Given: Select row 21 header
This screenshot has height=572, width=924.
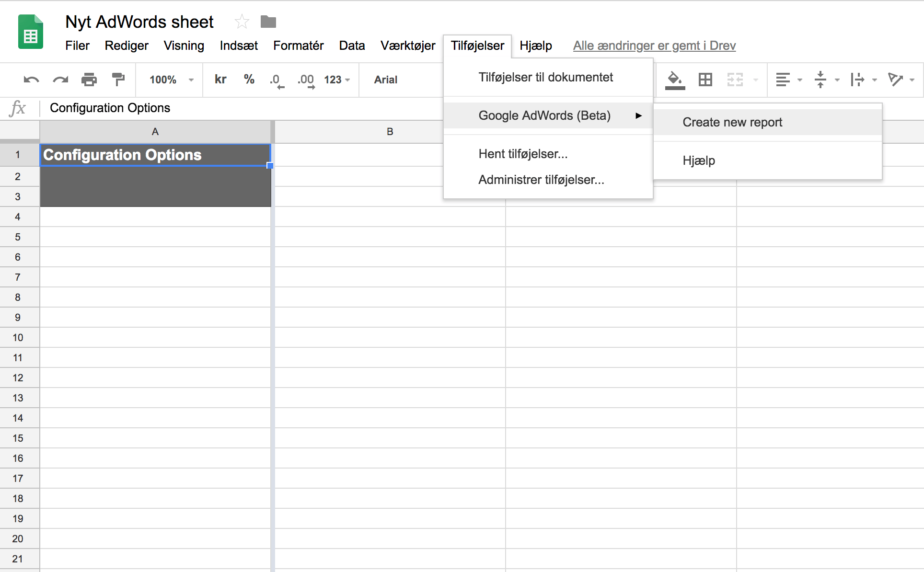Looking at the screenshot, I should (20, 559).
